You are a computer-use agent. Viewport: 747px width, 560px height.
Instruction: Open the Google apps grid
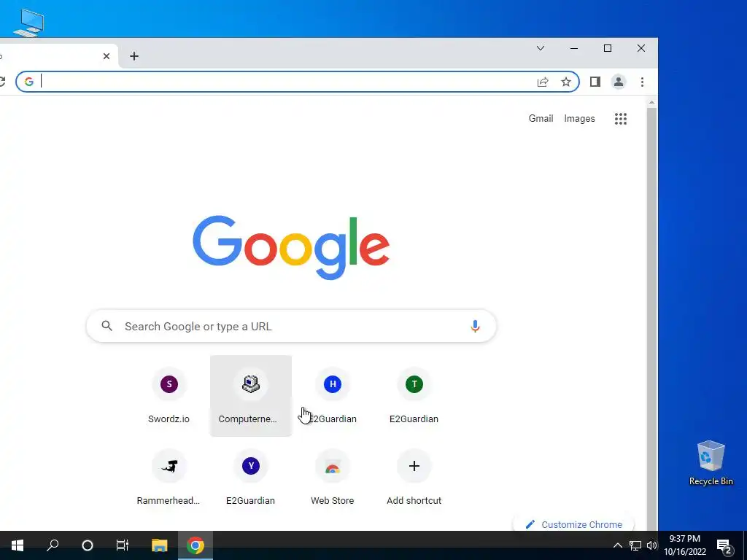point(620,119)
